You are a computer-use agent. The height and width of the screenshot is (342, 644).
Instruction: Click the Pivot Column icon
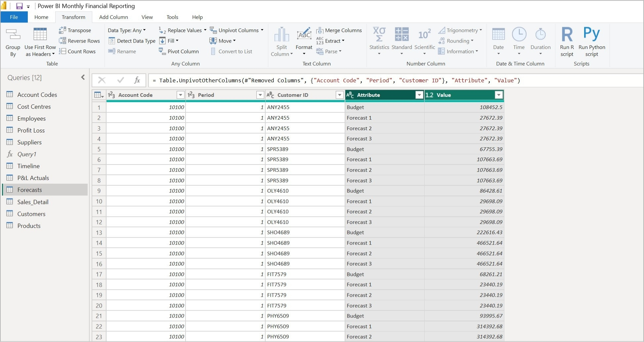click(162, 51)
